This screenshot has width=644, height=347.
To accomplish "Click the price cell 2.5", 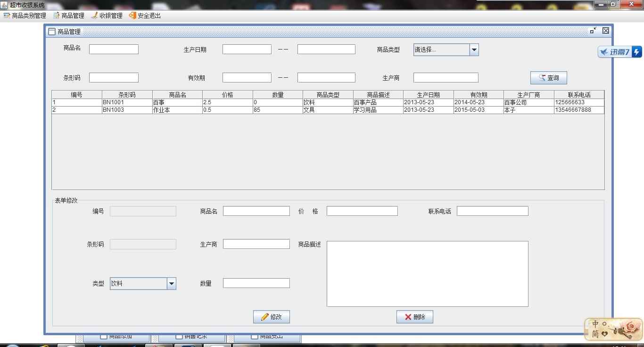I will point(228,102).
